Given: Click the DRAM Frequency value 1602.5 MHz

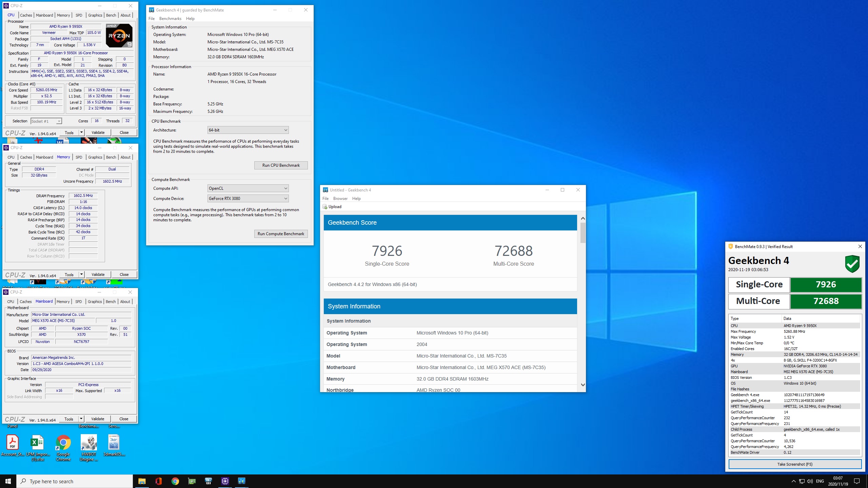Looking at the screenshot, I should 83,196.
